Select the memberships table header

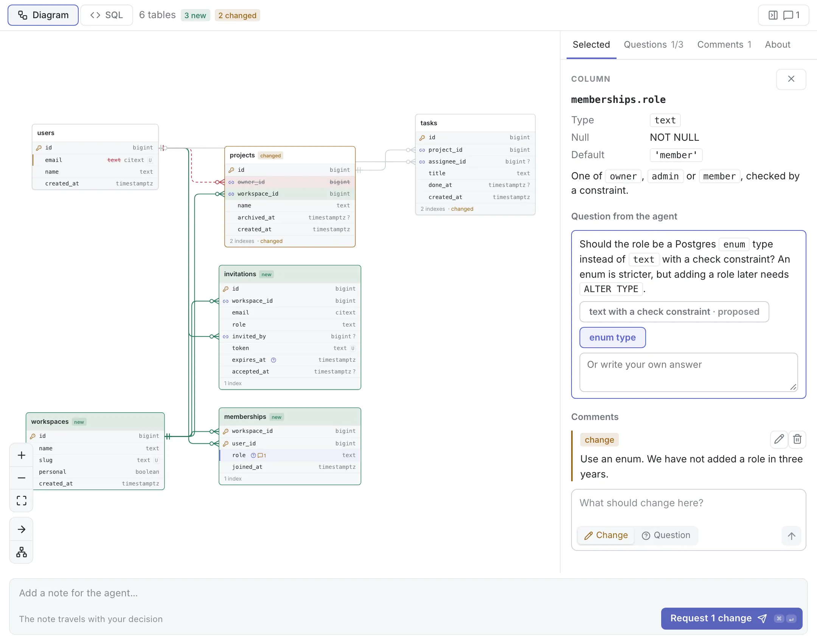(290, 417)
